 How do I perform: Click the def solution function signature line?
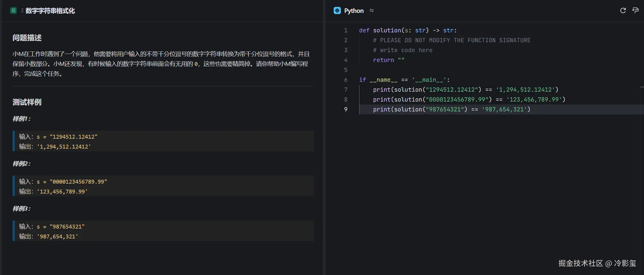[x=408, y=30]
